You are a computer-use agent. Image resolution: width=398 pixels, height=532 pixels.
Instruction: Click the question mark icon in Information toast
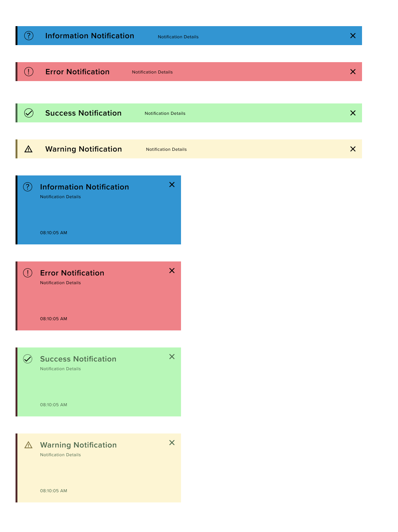tap(28, 187)
